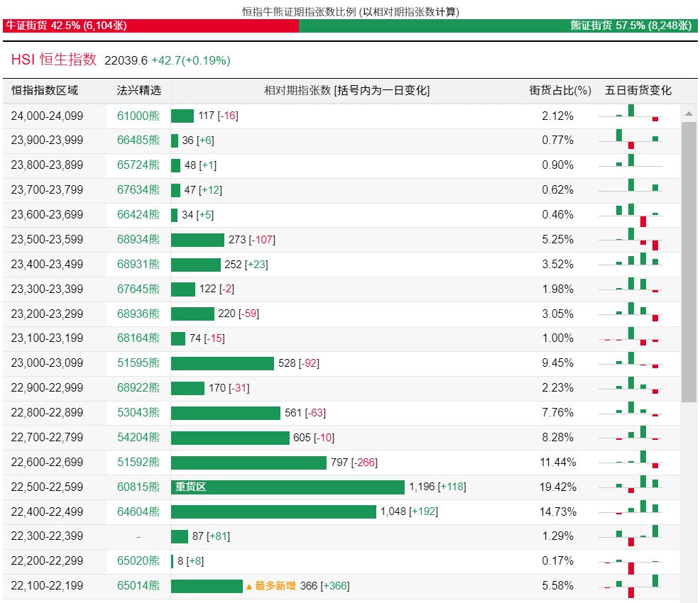Click the 相对期指张数 column header
This screenshot has width=700, height=603.
pos(347,91)
